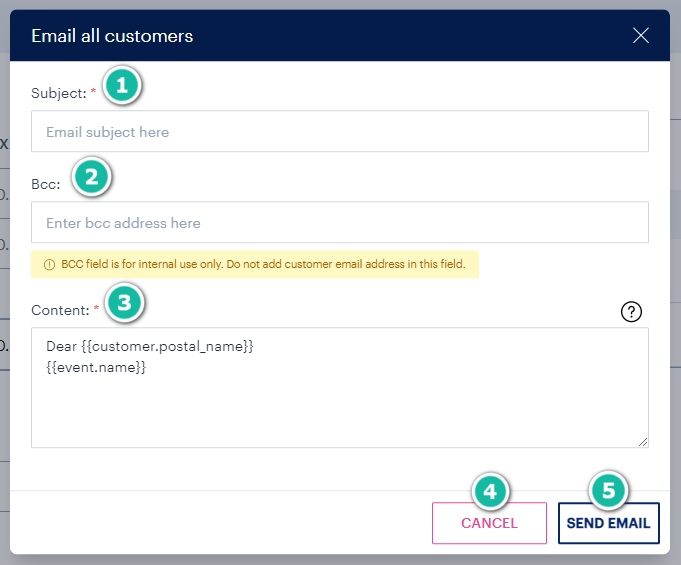The width and height of the screenshot is (681, 565).
Task: Click the 'Email all customers' dialog title
Action: coord(112,36)
